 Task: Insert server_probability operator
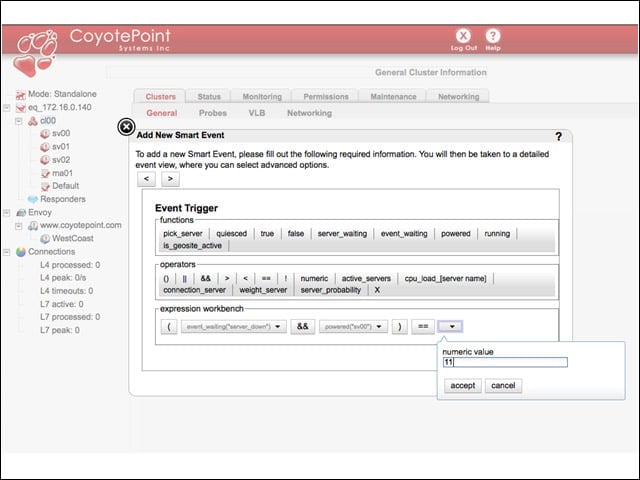[331, 290]
